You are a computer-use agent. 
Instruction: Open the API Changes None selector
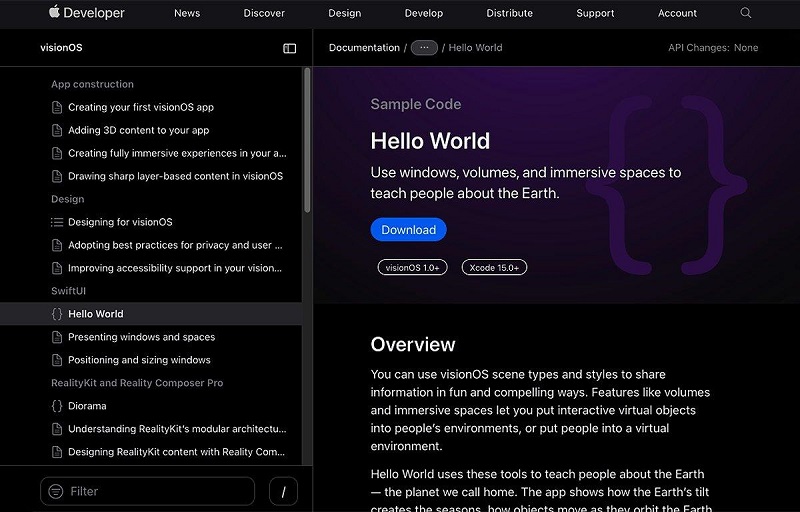[713, 48]
